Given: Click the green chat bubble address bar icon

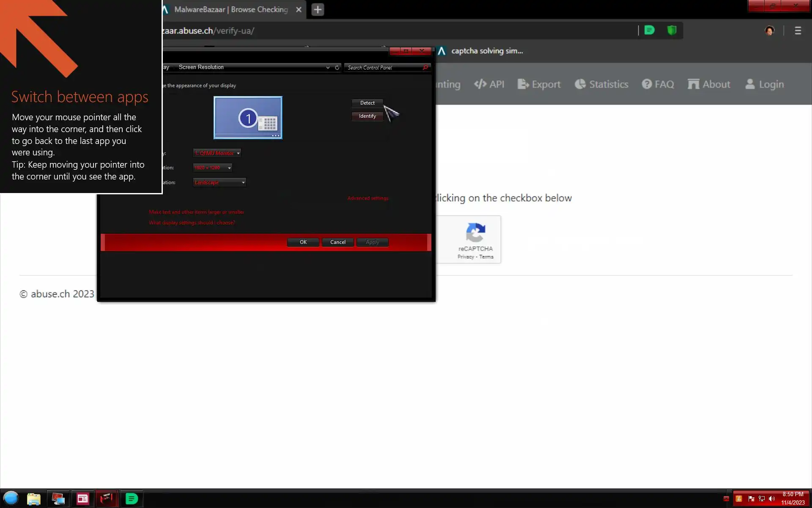Looking at the screenshot, I should (649, 30).
